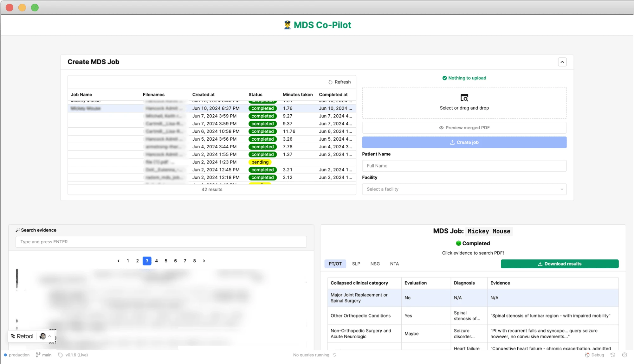Open the NTA tab
Viewport: 634px width, 364px height.
tap(394, 264)
